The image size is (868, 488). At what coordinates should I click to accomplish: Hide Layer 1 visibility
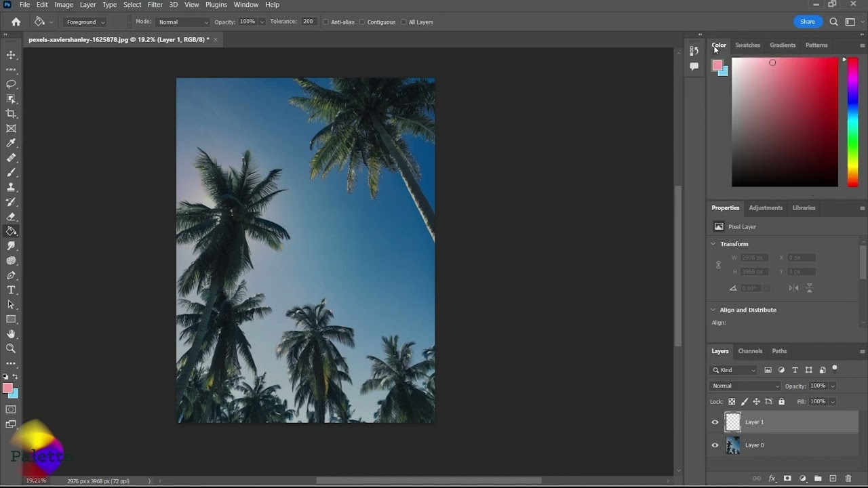tap(715, 422)
